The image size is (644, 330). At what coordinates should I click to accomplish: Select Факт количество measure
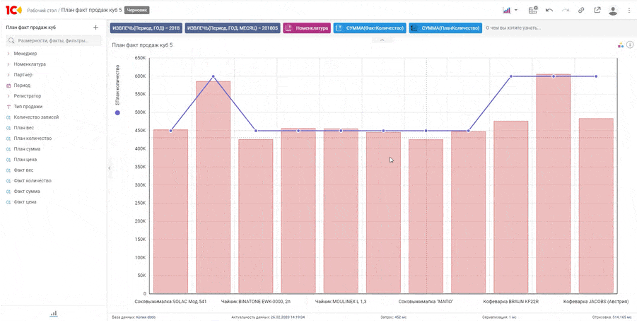coord(33,181)
